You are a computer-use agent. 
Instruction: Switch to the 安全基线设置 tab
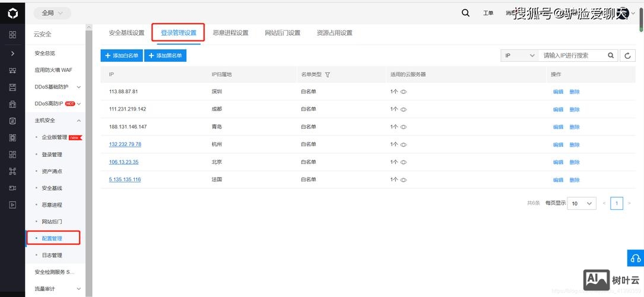click(x=126, y=33)
